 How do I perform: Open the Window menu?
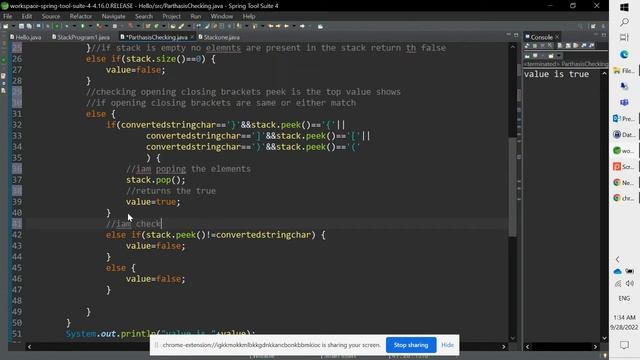[x=222, y=16]
